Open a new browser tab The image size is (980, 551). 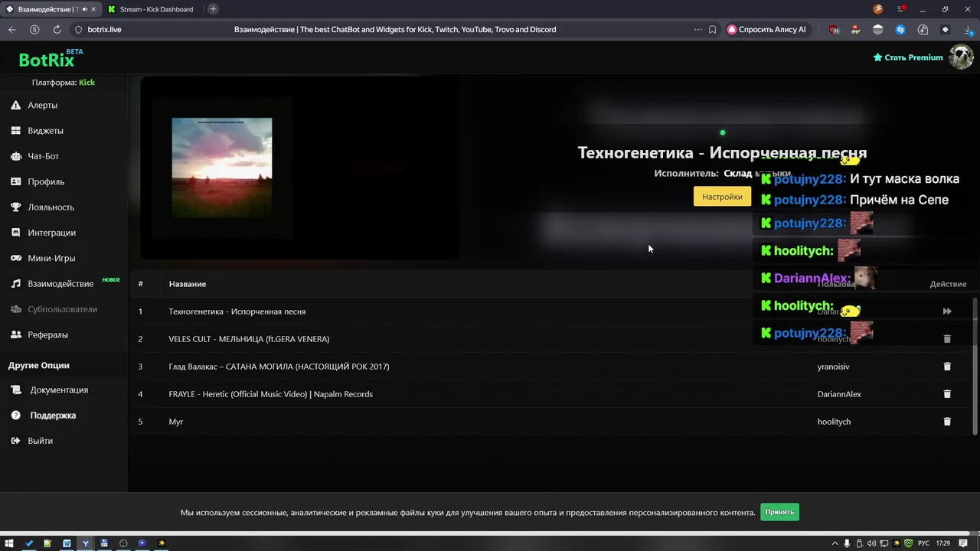213,9
